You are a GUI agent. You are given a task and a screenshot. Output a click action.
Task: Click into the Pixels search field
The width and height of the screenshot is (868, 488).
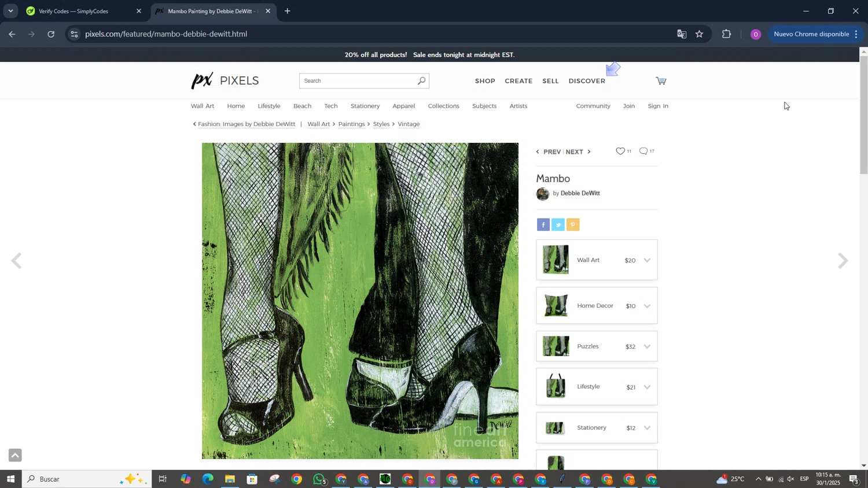(358, 81)
